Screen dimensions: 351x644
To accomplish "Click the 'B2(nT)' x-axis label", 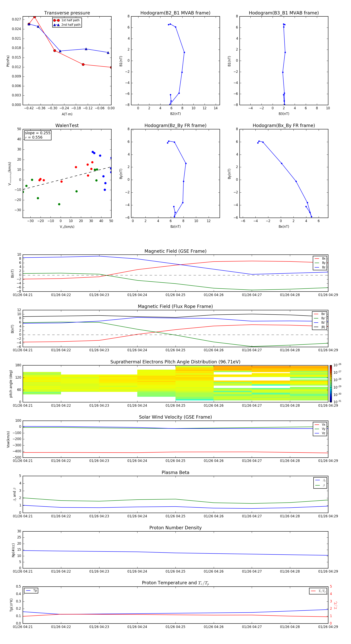I will (x=175, y=114).
